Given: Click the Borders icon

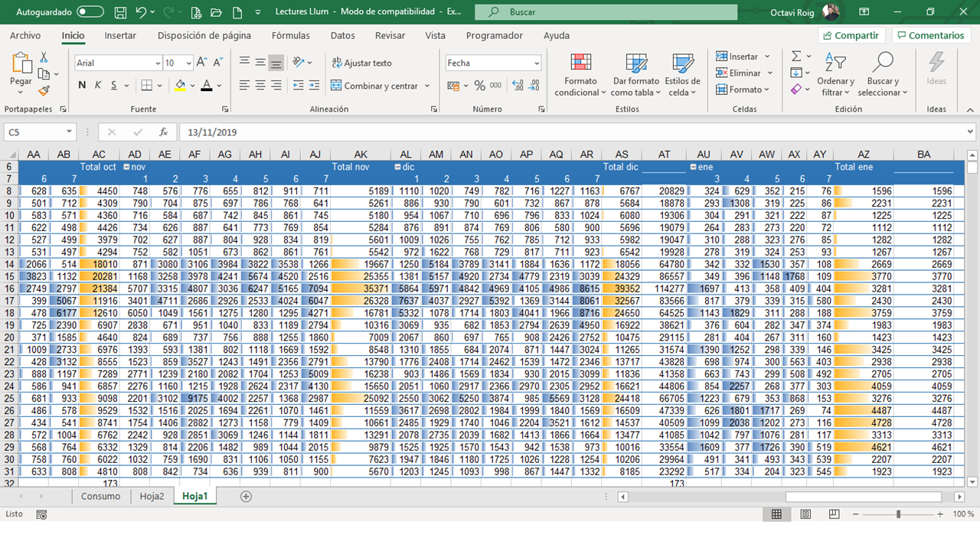Looking at the screenshot, I should pos(147,86).
